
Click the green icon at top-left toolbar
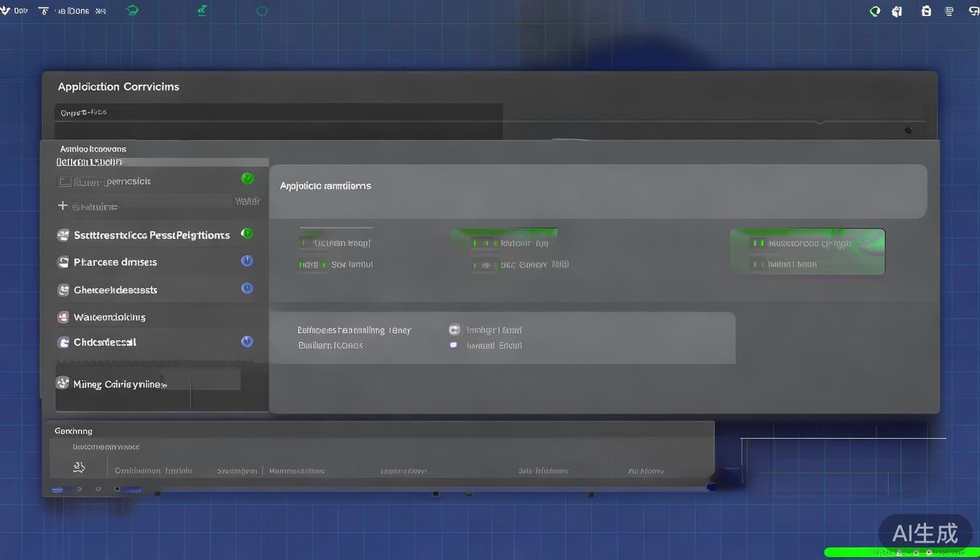[x=132, y=10]
